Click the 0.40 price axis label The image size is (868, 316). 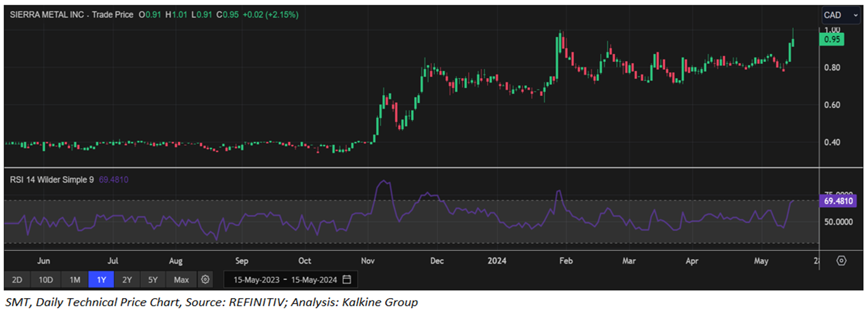click(x=832, y=142)
